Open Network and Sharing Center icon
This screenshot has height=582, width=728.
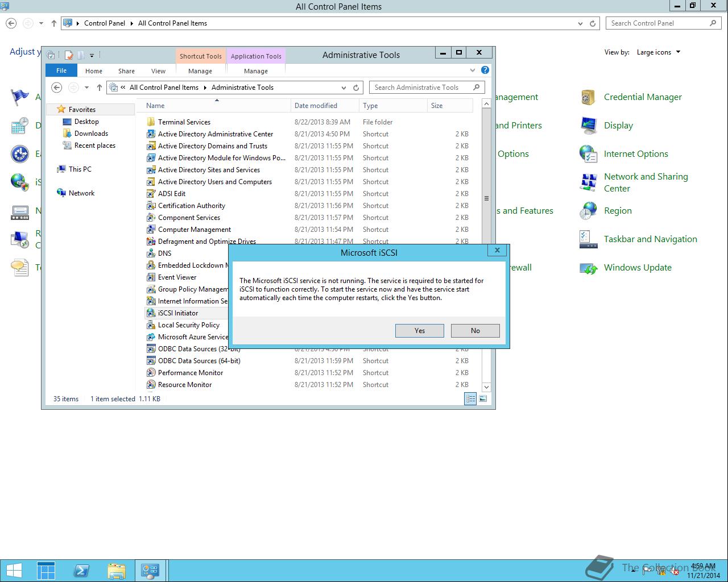tap(588, 182)
